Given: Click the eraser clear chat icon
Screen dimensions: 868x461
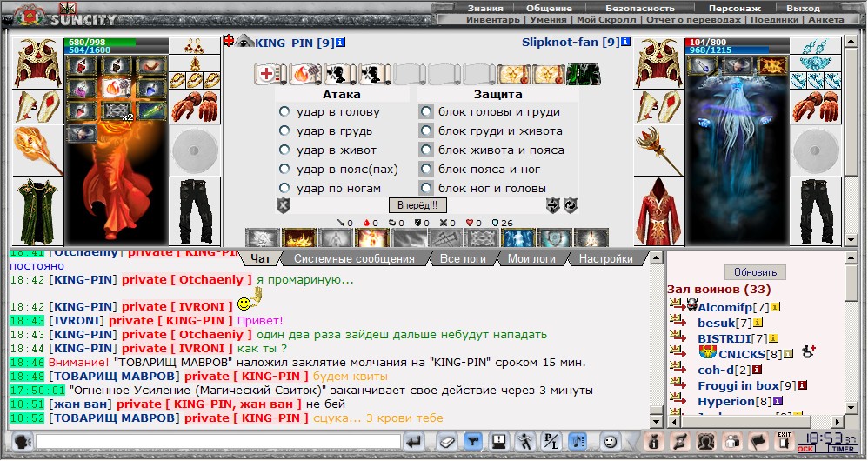Looking at the screenshot, I should pyautogui.click(x=446, y=442).
